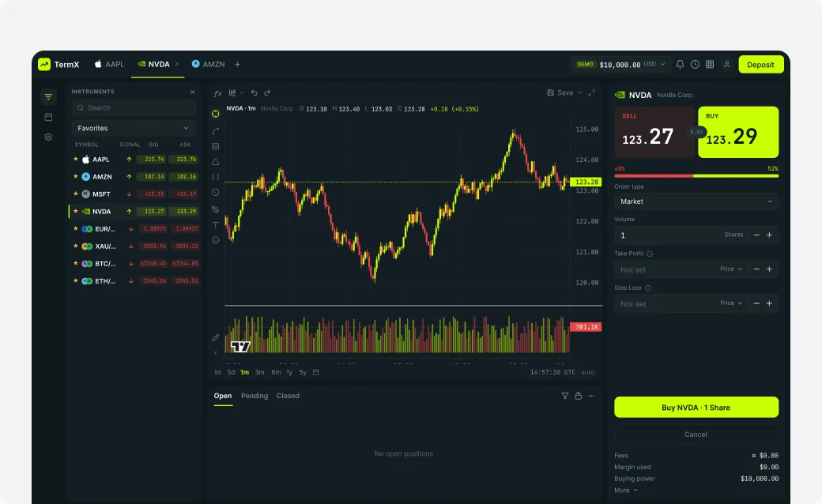Viewport: 822px width, 504px height.
Task: Open the settings gear sidebar icon
Action: [48, 137]
